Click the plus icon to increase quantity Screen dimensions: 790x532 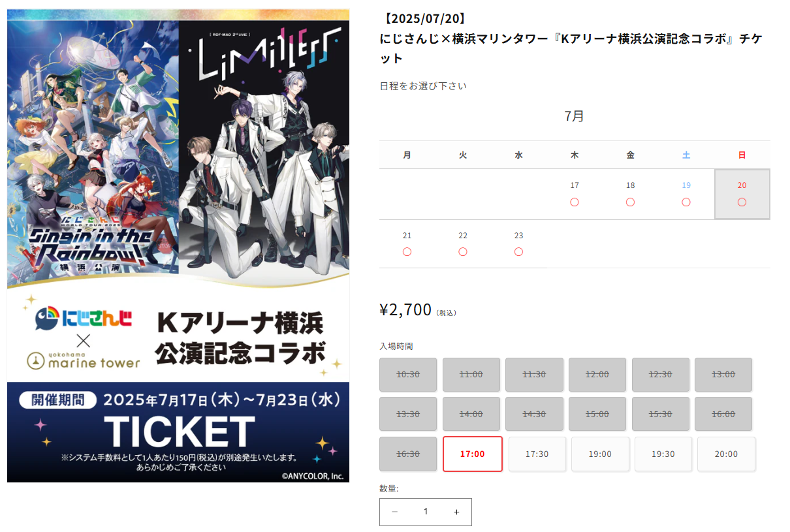tap(456, 512)
